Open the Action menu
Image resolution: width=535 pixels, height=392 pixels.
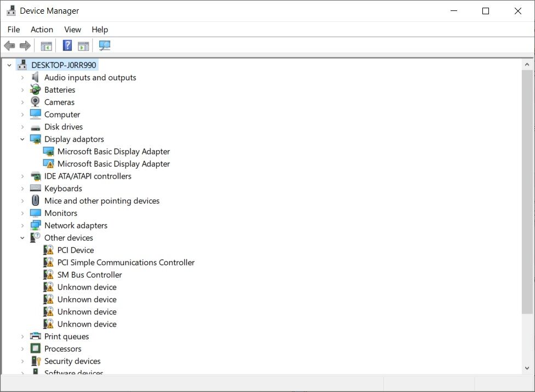[x=42, y=30]
